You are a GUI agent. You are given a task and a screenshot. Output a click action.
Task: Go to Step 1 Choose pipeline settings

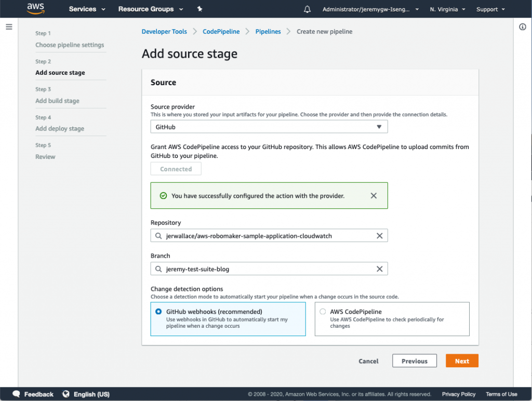(70, 45)
